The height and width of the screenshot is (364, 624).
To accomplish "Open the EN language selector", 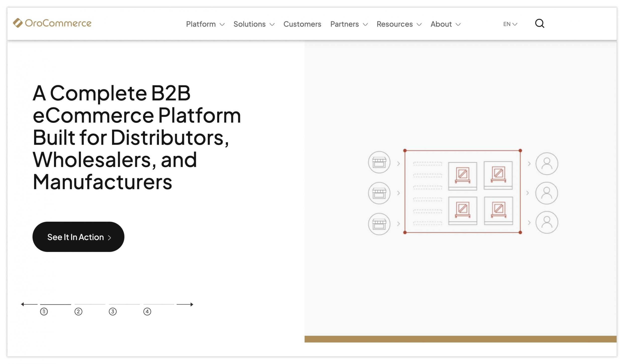I will [x=510, y=24].
